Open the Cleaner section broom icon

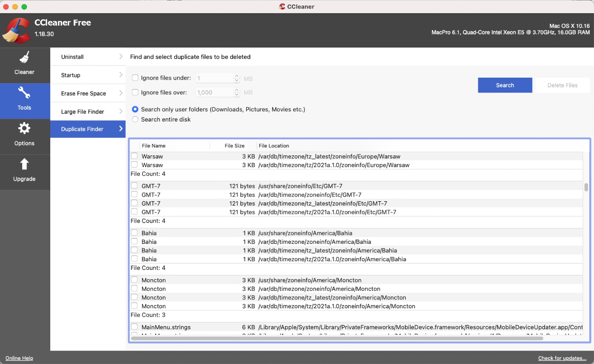tap(24, 57)
